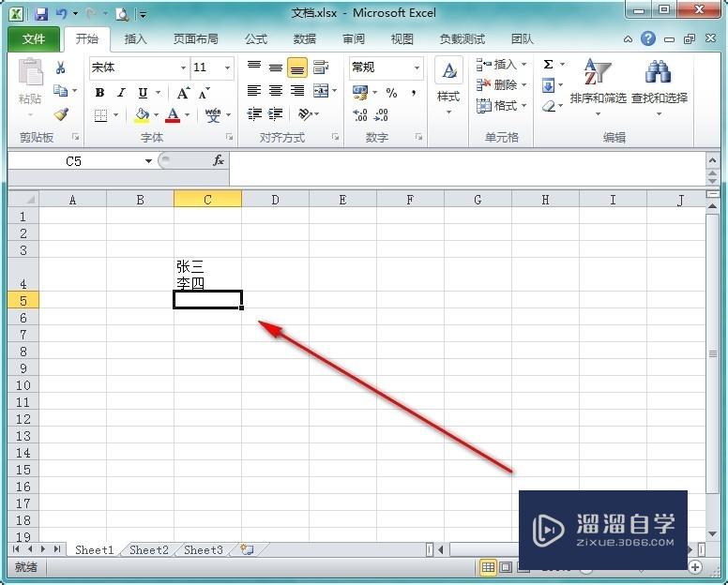Open Alignment dialog launcher (对齐方式)

click(x=335, y=136)
